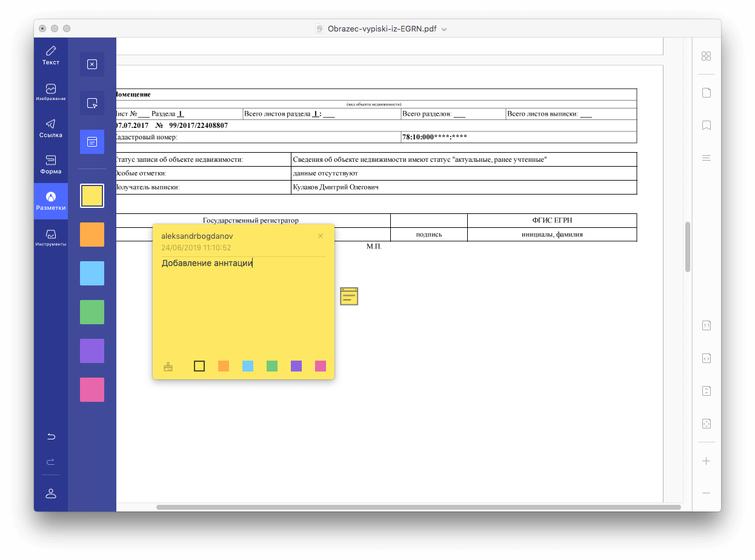Viewport: 755px width, 560px height.
Task: Open the outline list panel
Action: (x=706, y=158)
